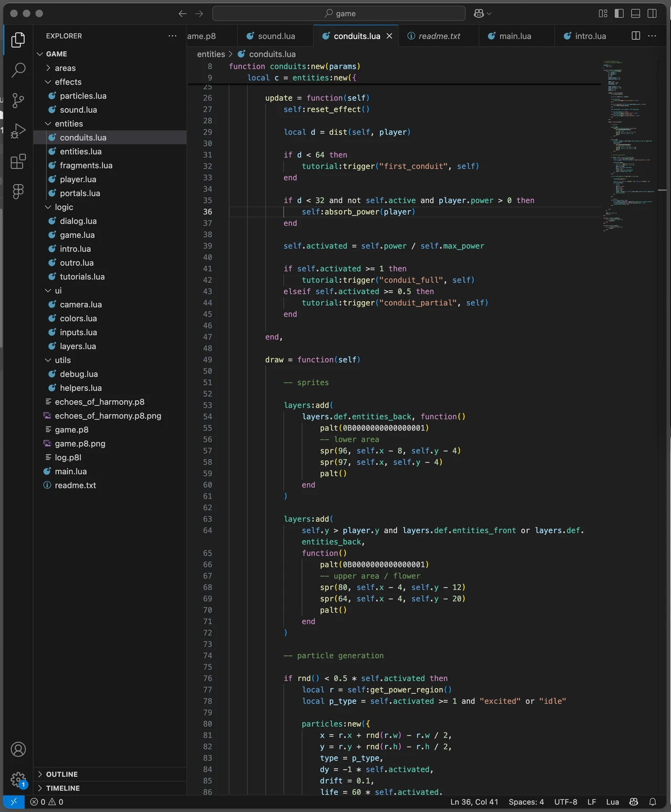Split the editor to the right
The width and height of the screenshot is (671, 812).
point(636,36)
